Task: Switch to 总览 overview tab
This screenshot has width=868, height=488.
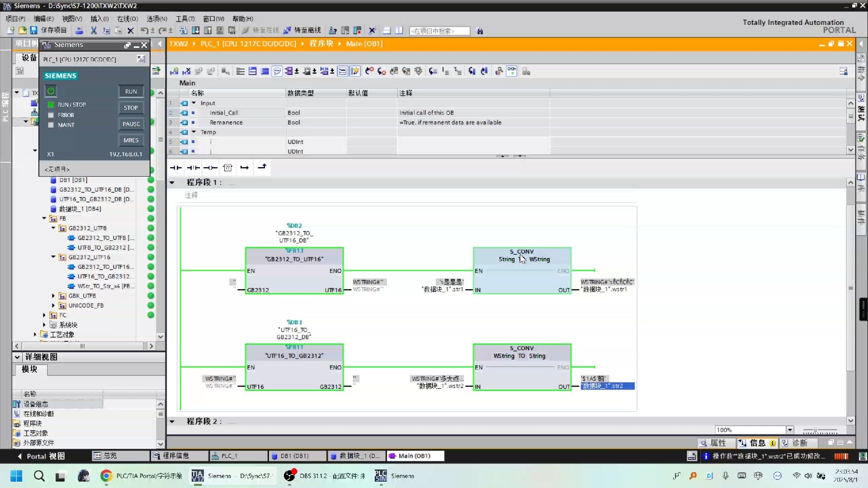Action: tap(120, 456)
